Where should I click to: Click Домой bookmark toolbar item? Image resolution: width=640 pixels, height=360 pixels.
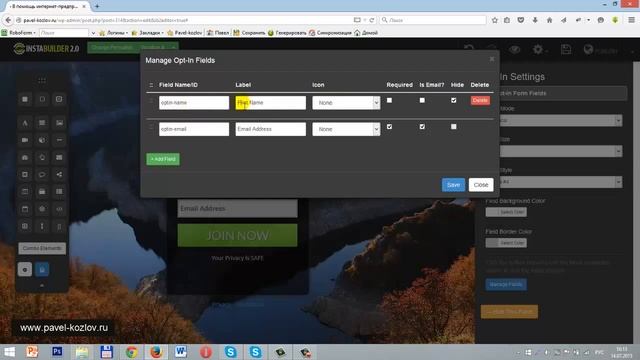pyautogui.click(x=366, y=33)
